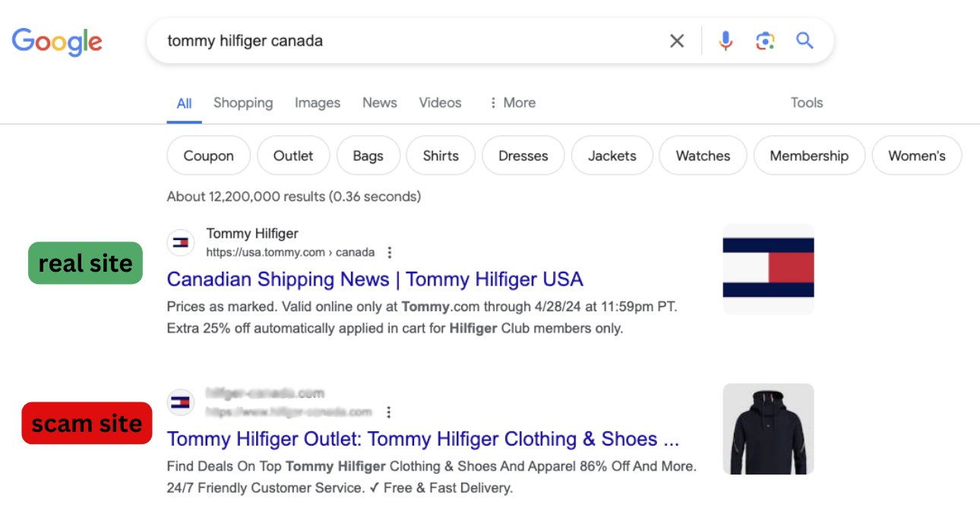Screen dimensions: 980x520
Task: Apply the Women's filter chip
Action: click(x=917, y=156)
